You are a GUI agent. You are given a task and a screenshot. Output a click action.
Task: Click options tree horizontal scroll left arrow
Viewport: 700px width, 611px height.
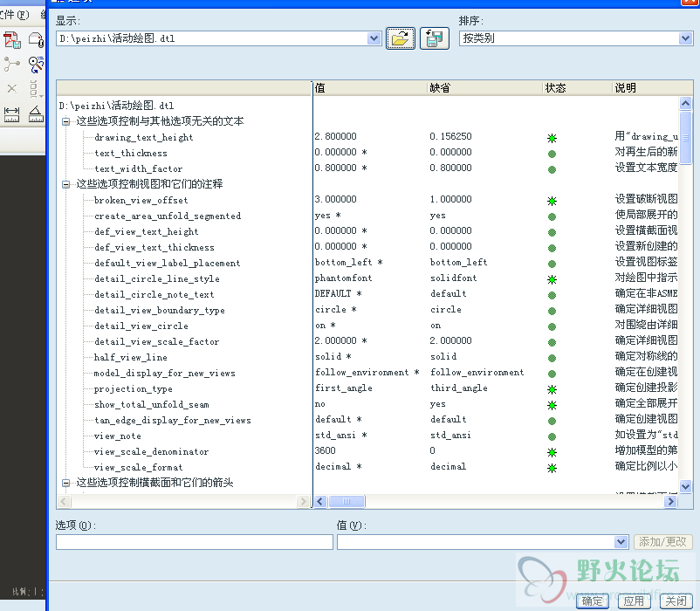point(64,502)
